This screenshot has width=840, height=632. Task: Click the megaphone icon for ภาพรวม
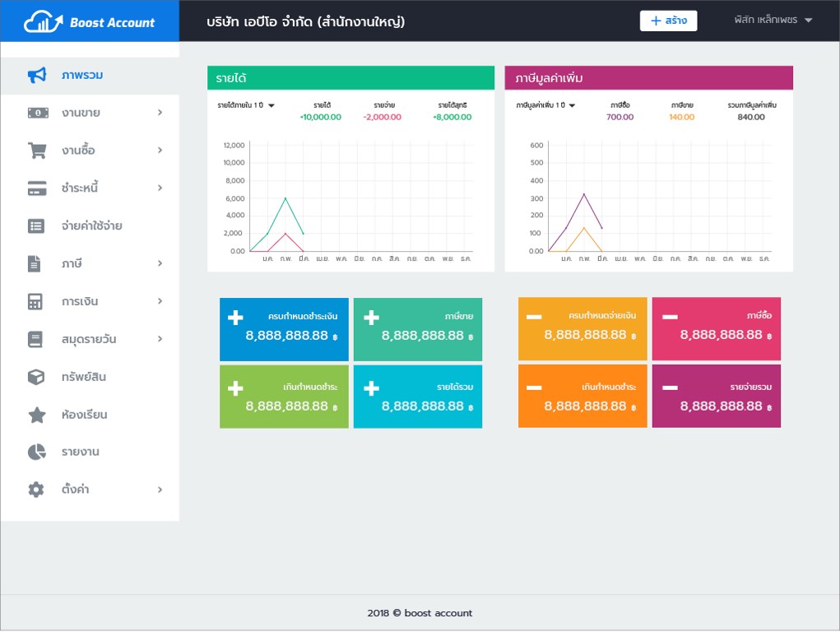click(x=36, y=75)
